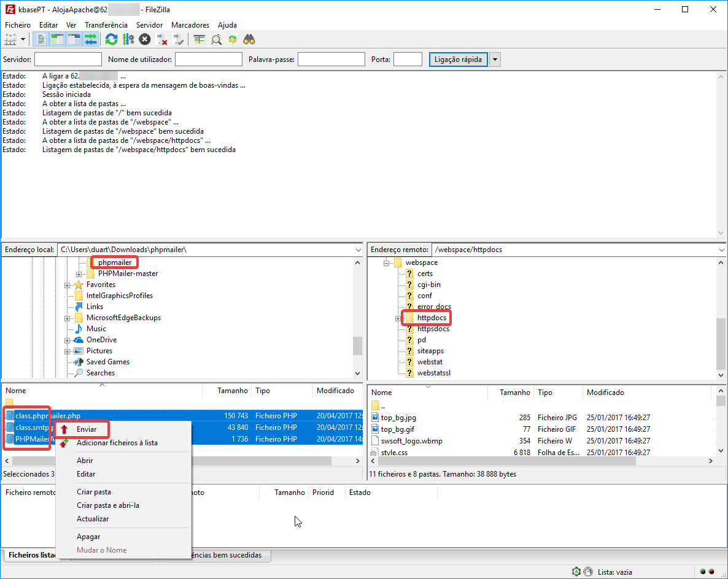Open the Ajuda menu
This screenshot has width=728, height=579.
(228, 25)
